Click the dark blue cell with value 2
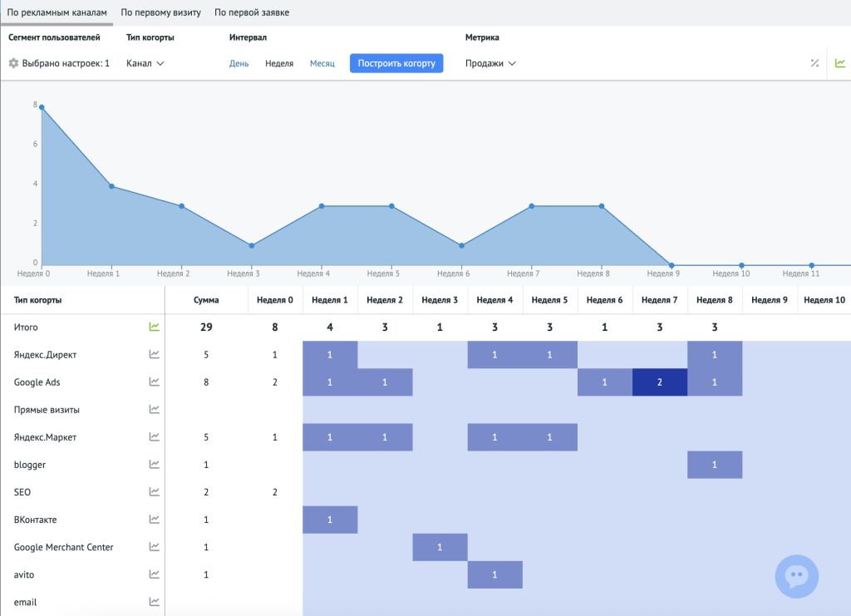This screenshot has height=616, width=851. [660, 382]
